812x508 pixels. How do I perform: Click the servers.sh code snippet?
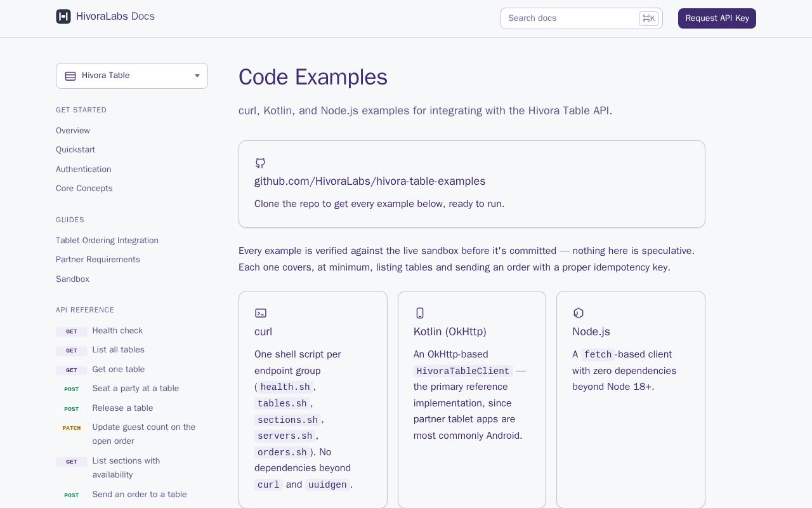[x=285, y=436]
